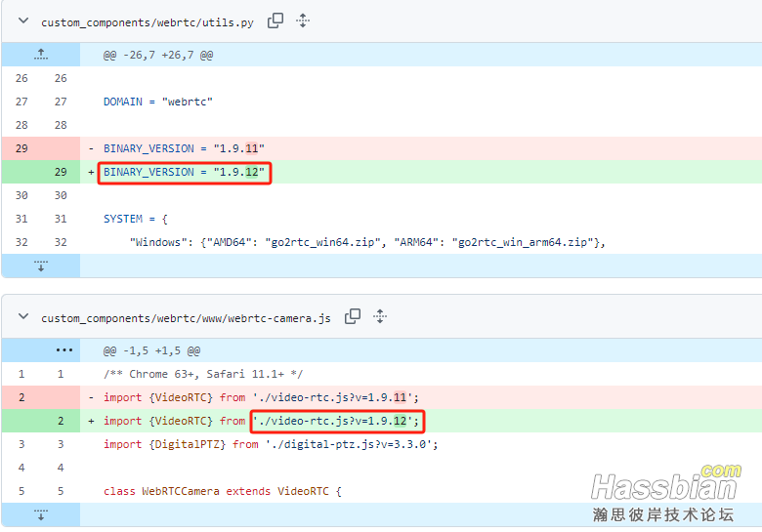The height and width of the screenshot is (532, 762).
Task: Collapse the utils.py file diff
Action: [23, 20]
